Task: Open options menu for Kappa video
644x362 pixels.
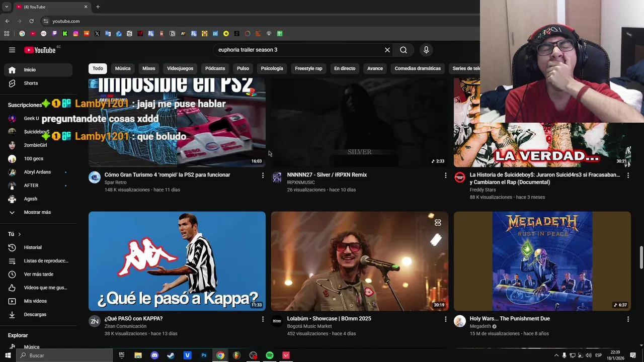Action: coord(263,319)
